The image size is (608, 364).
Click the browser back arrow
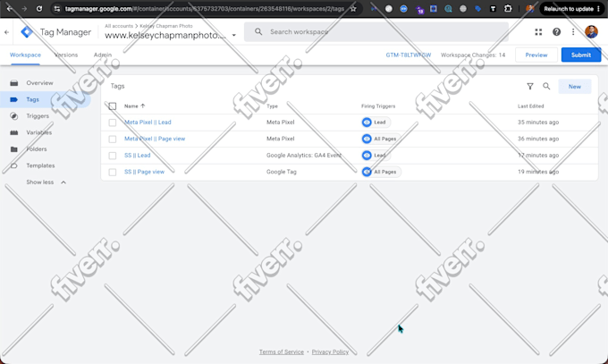(9, 9)
